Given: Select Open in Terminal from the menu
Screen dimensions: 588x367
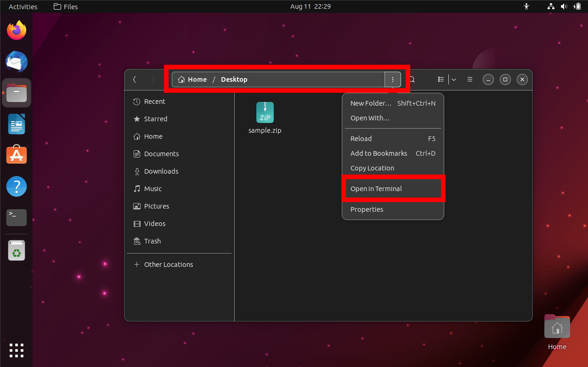Looking at the screenshot, I should coord(376,188).
